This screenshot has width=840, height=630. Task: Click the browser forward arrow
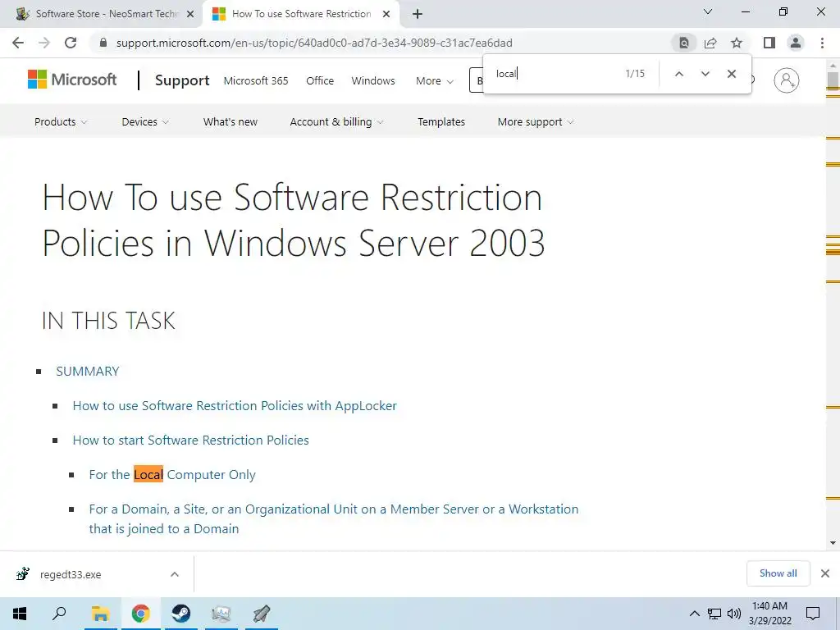tap(44, 43)
